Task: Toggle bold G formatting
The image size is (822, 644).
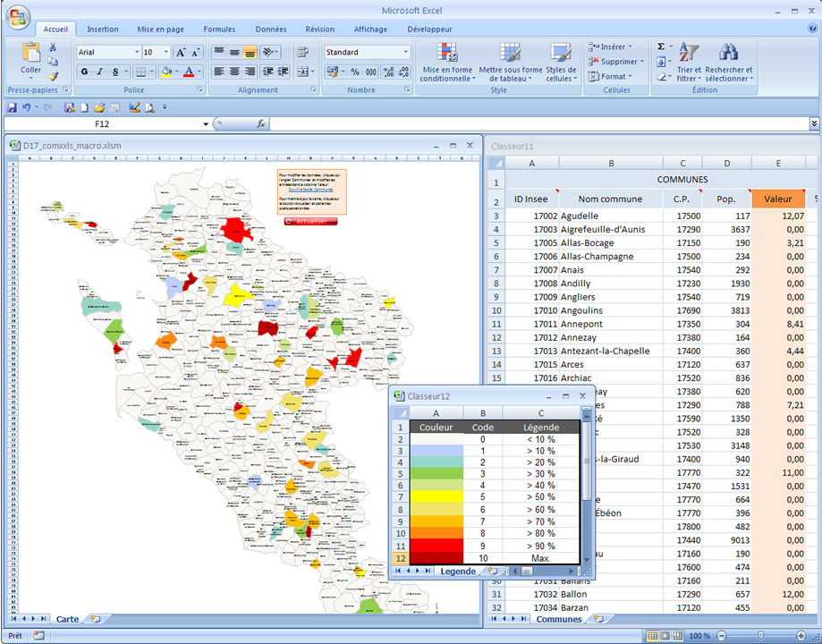Action: [84, 72]
